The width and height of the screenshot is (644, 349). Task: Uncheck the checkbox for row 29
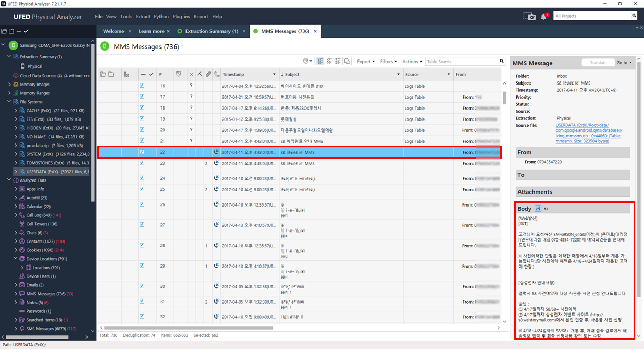142,266
